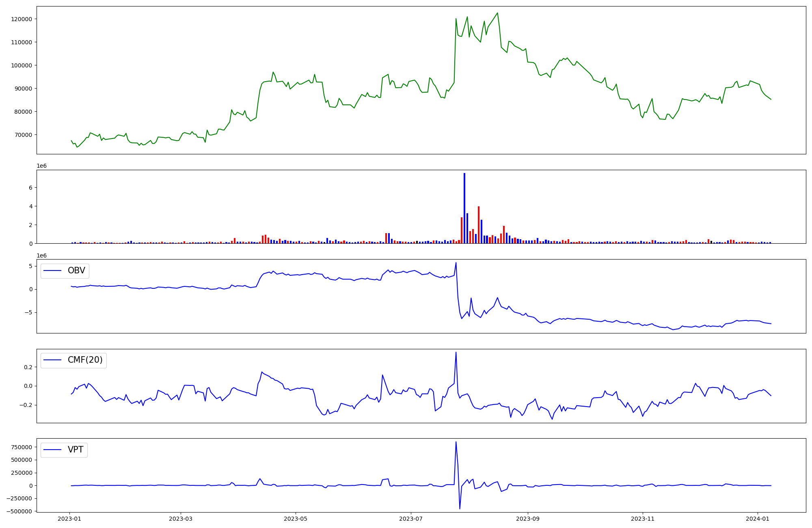The image size is (812, 528).
Task: Click the VPT legend box
Action: [64, 450]
